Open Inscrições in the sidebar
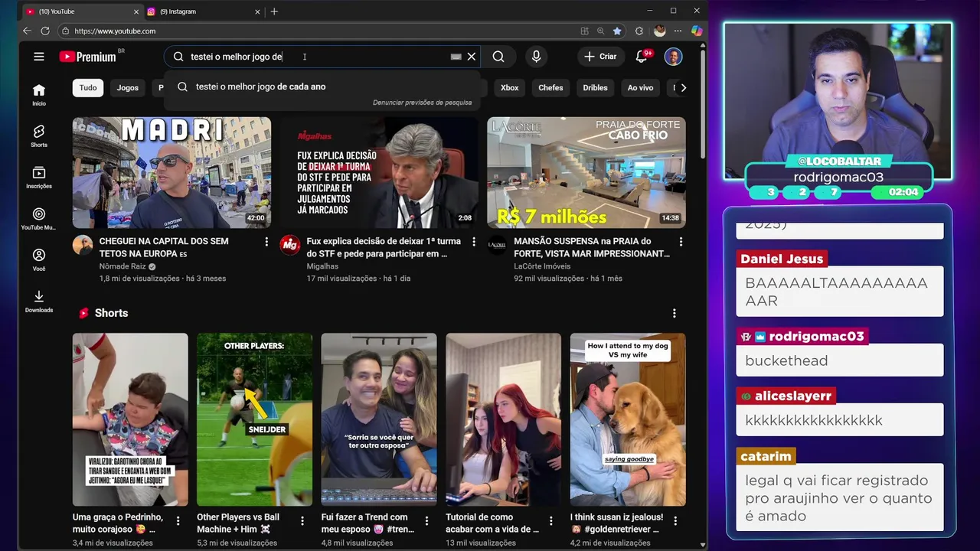 [39, 178]
